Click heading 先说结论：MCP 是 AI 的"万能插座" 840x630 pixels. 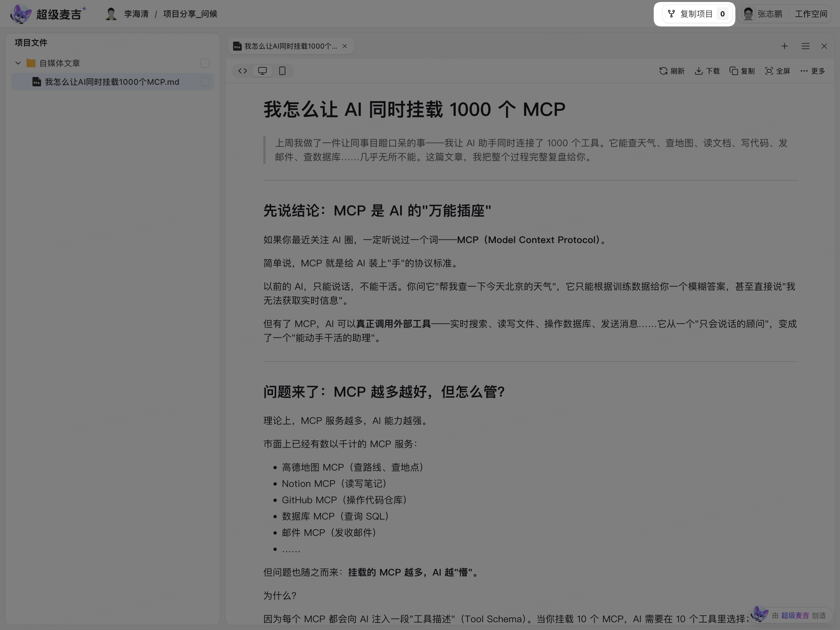coord(377,211)
